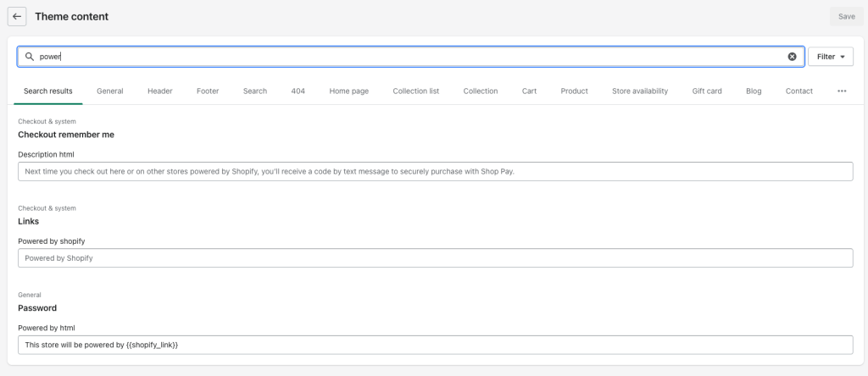The height and width of the screenshot is (376, 868).
Task: Click the magnifier icon in the search box
Action: (x=30, y=57)
